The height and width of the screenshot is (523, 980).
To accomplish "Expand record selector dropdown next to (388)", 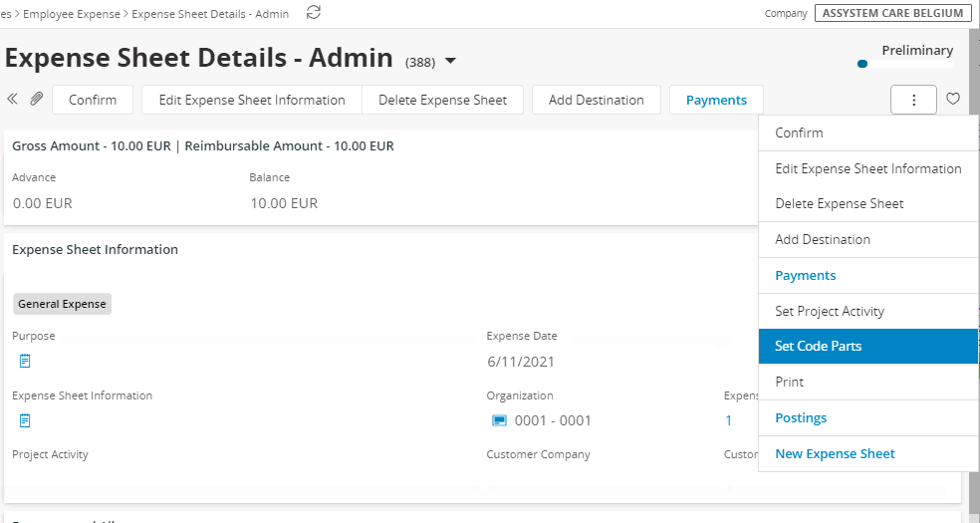I will pos(450,61).
